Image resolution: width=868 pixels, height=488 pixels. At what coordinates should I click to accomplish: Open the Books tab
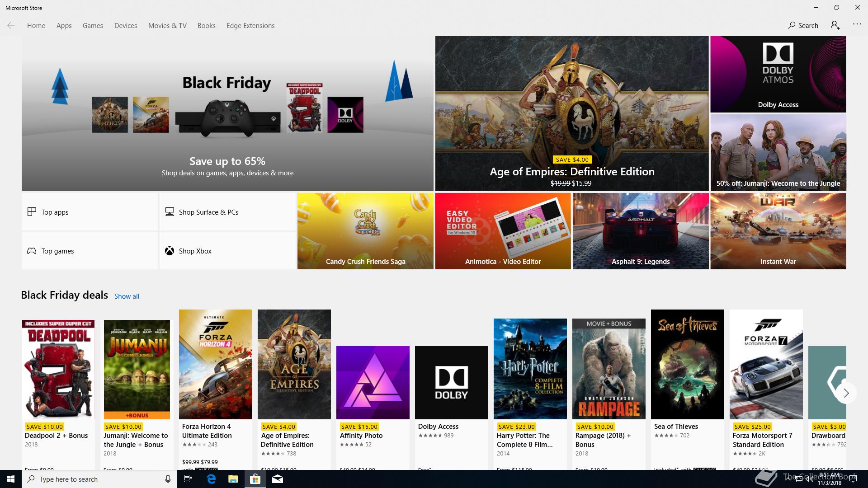pyautogui.click(x=206, y=26)
